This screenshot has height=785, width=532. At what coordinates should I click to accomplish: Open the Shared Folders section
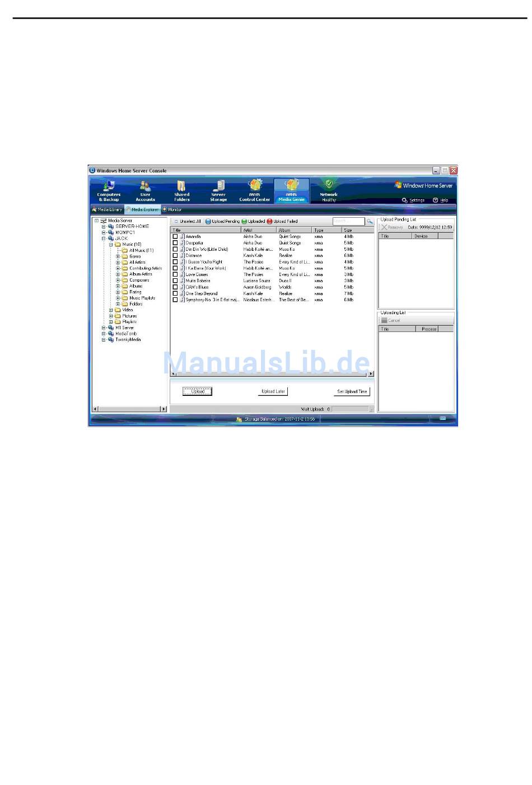tap(181, 190)
